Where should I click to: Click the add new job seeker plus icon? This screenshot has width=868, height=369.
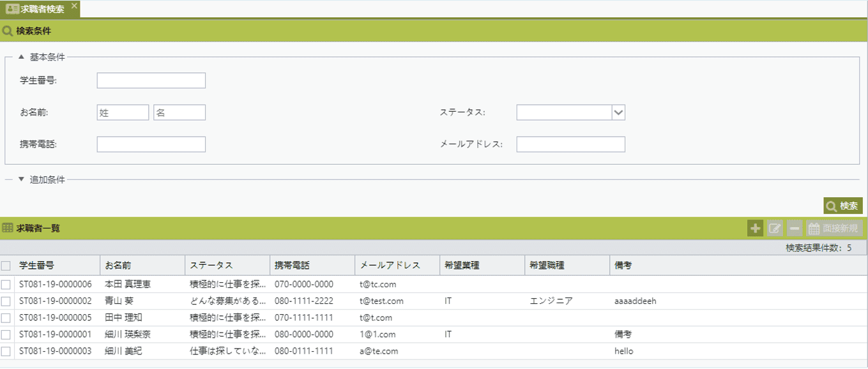755,228
